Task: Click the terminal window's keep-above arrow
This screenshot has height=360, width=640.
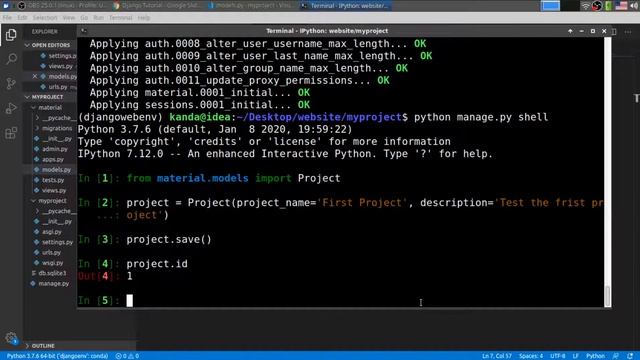Action: pos(570,31)
